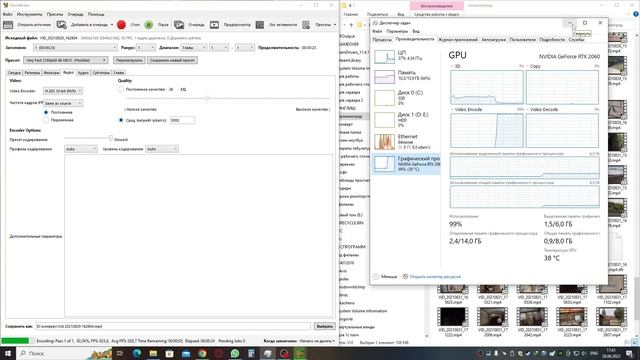Open the Calculator icon on the taskbar
Screen dimensions: 640x360
(251, 353)
